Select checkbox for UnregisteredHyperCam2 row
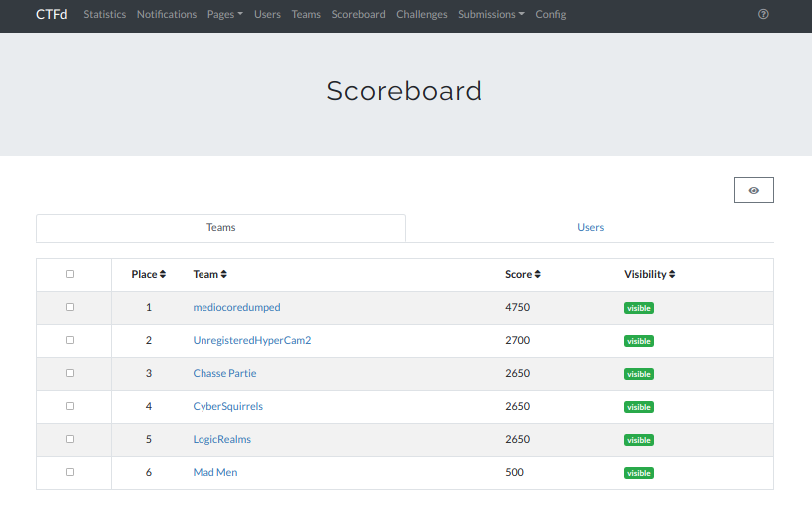This screenshot has height=515, width=812. click(x=70, y=340)
